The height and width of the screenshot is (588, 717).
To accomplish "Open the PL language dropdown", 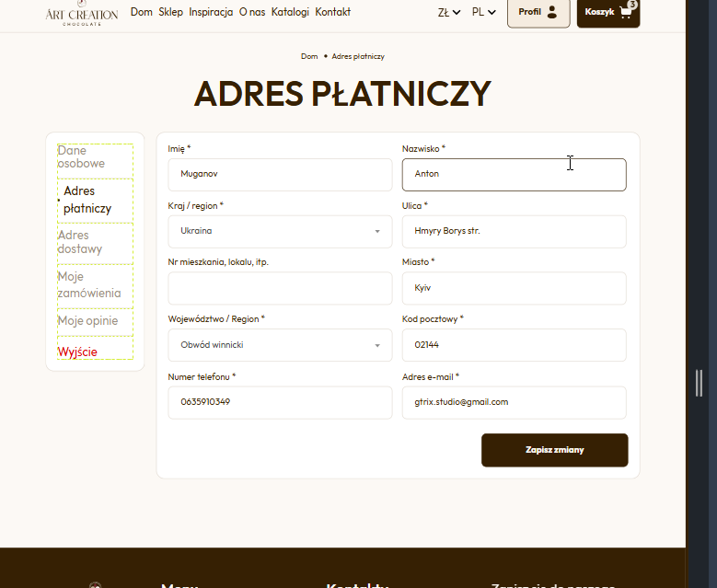I will 483,12.
